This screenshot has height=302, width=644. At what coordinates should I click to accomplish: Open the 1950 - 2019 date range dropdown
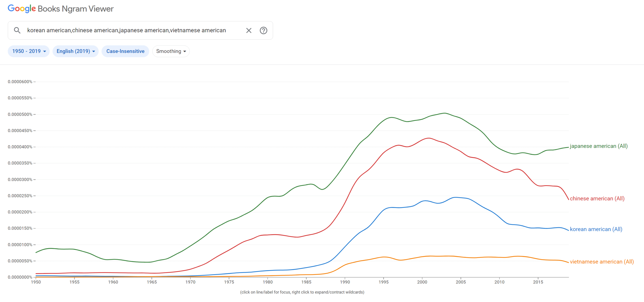[28, 51]
